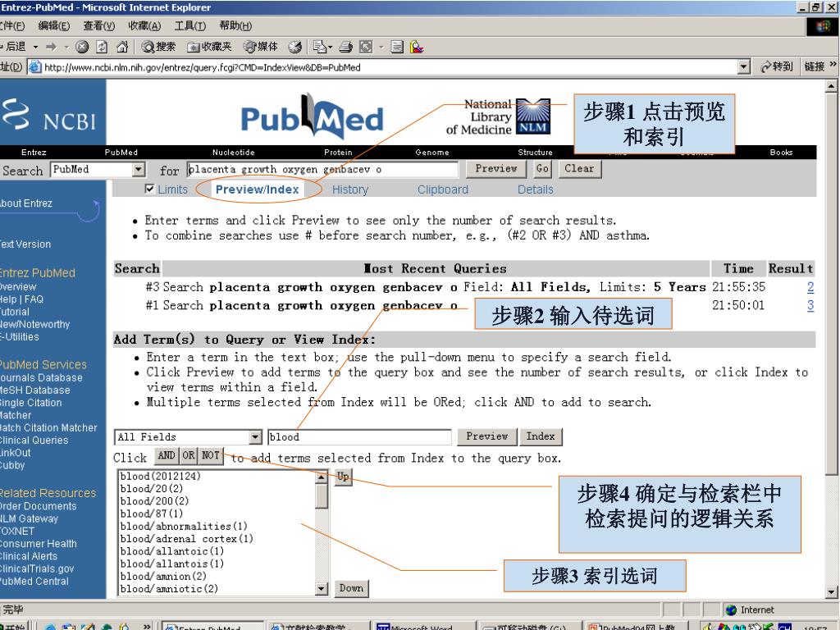The width and height of the screenshot is (840, 630).
Task: Select blood/amnion(2) in the index list
Action: click(163, 577)
